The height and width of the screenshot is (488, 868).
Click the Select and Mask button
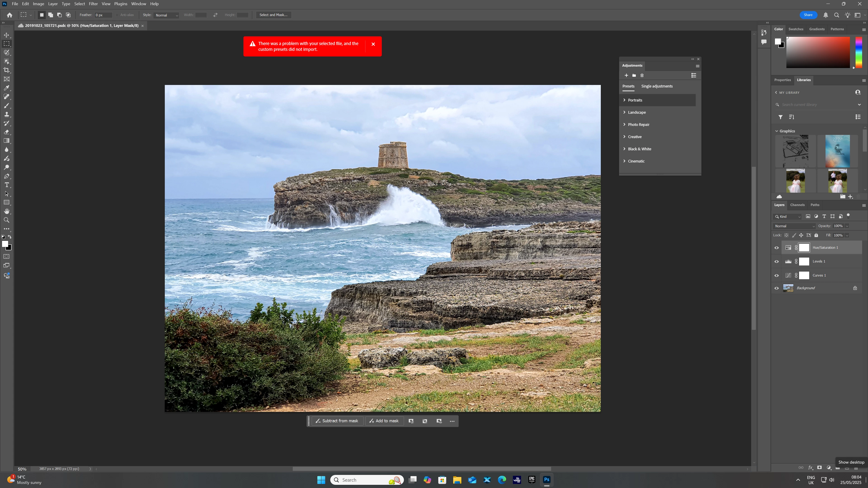point(273,15)
